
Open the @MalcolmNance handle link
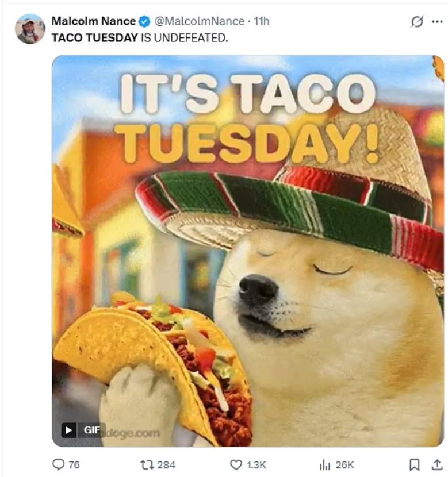click(200, 21)
